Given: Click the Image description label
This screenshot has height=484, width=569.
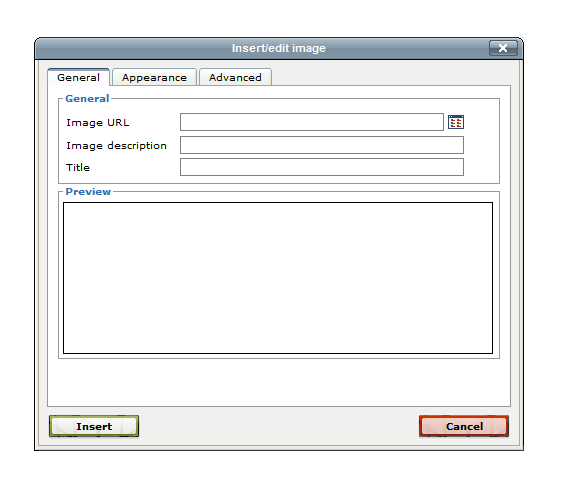Looking at the screenshot, I should (x=116, y=145).
